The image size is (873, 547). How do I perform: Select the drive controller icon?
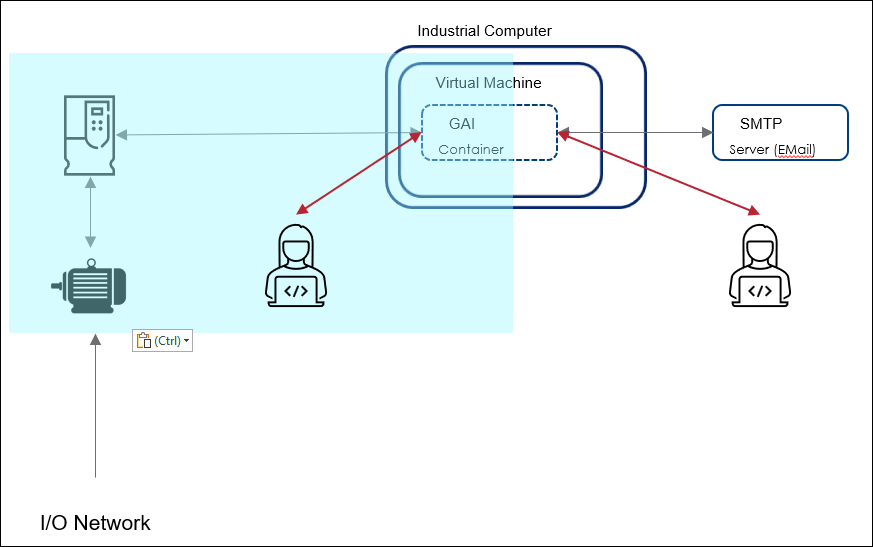pos(89,133)
